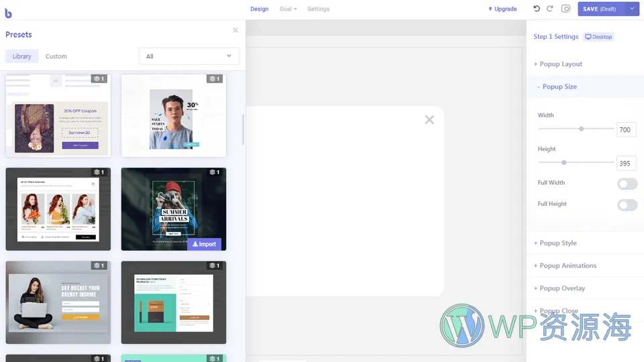Click the SAVE (Draft) button

coord(600,9)
